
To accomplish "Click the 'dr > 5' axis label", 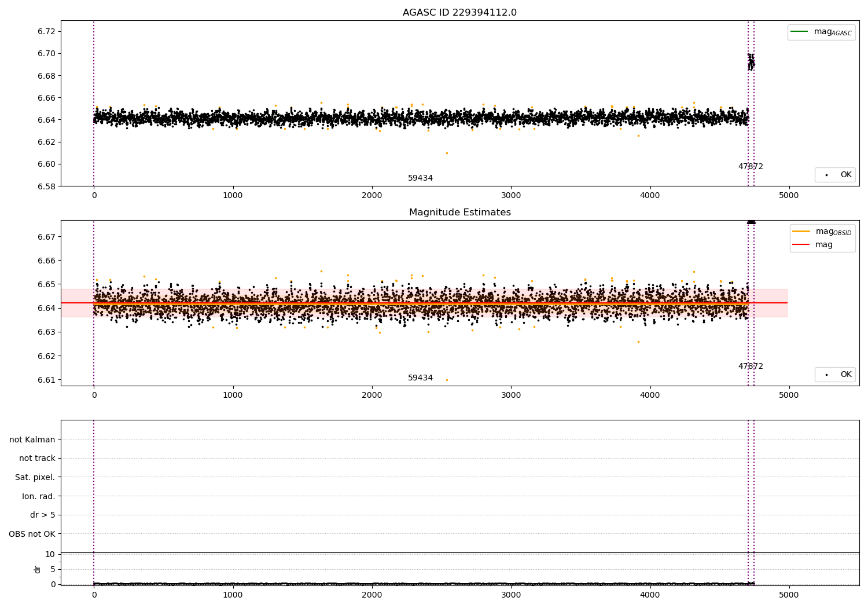I will [43, 515].
